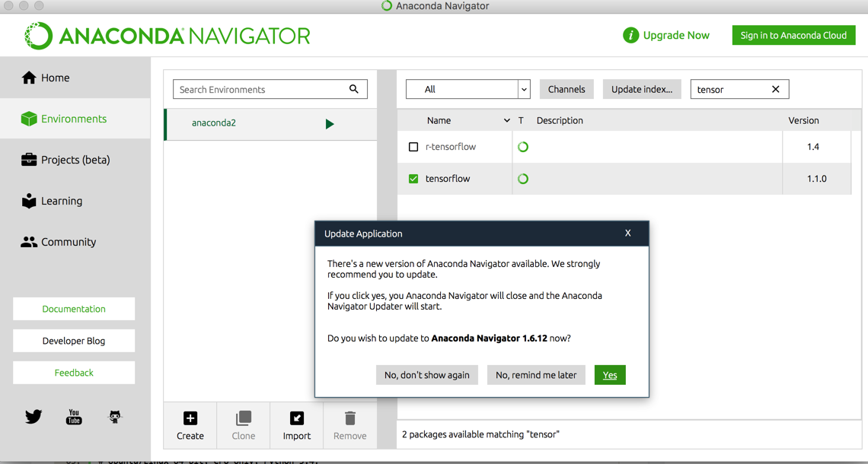The image size is (868, 464).
Task: Open the Feedback link
Action: click(x=74, y=373)
